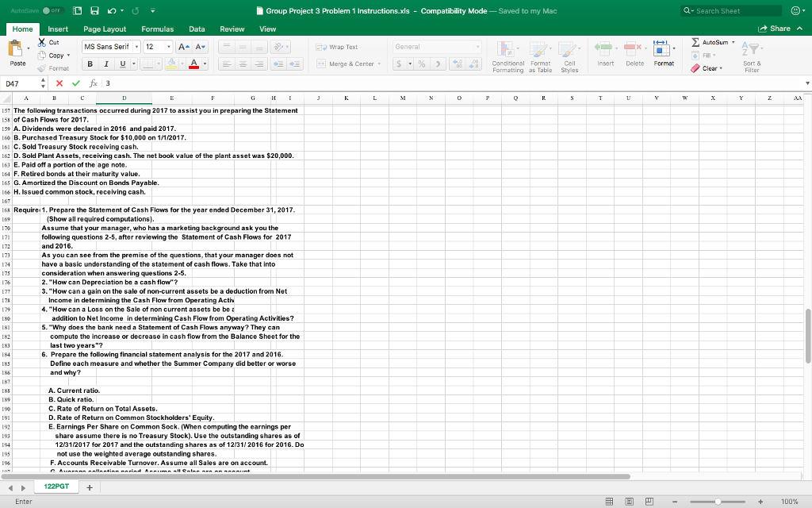The image size is (812, 508).
Task: Click the percent style icon
Action: (422, 63)
